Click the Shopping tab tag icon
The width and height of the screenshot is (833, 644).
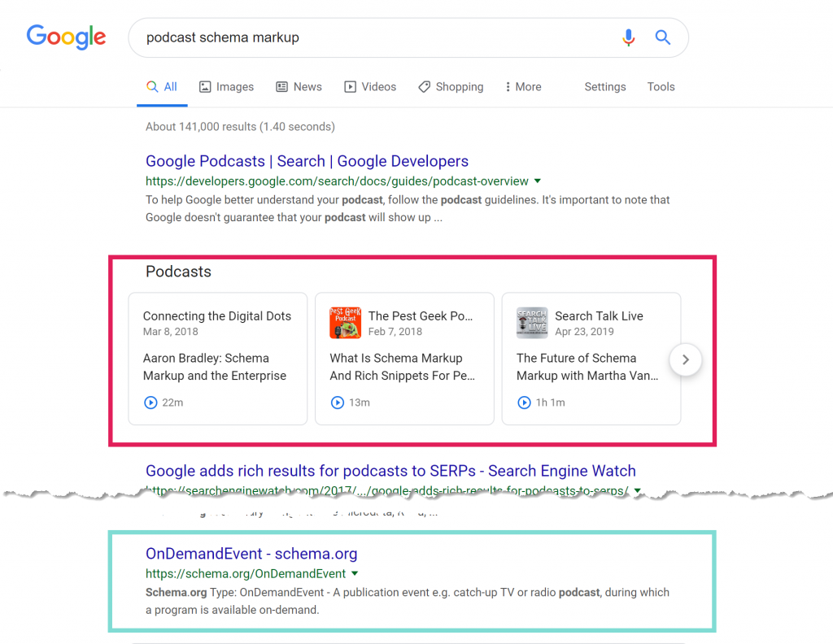point(424,87)
